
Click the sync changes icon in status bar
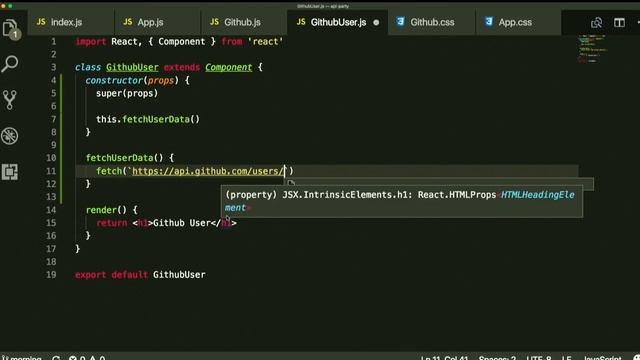click(x=56, y=358)
